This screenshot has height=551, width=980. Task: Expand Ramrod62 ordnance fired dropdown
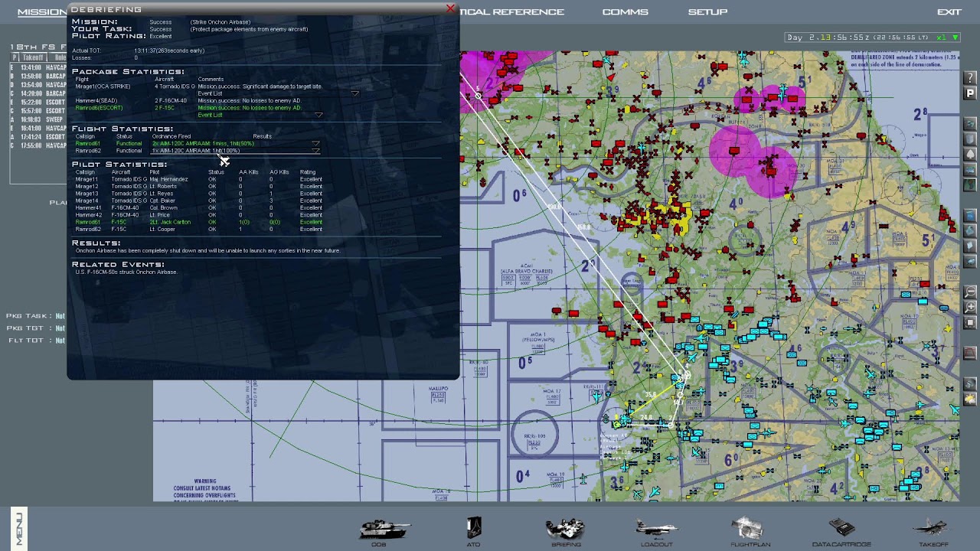315,151
